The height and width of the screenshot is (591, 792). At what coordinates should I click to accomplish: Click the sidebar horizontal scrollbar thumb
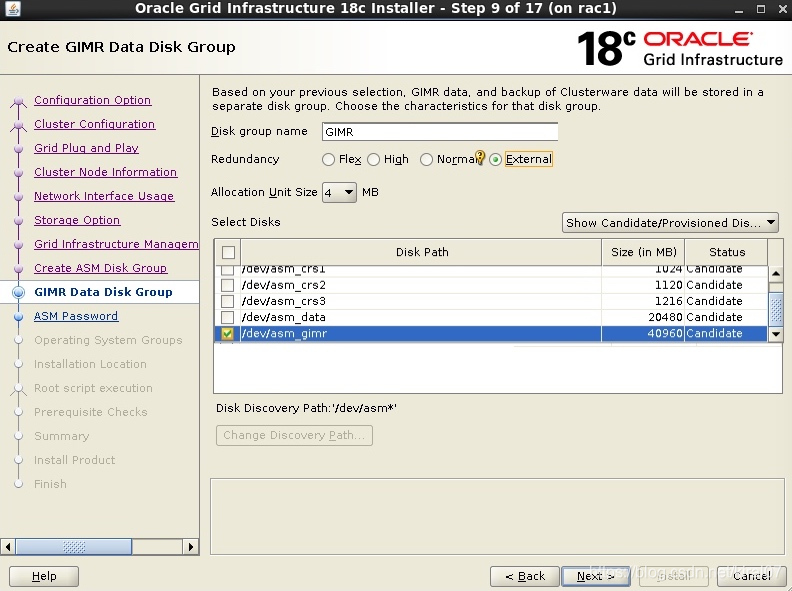tap(74, 547)
